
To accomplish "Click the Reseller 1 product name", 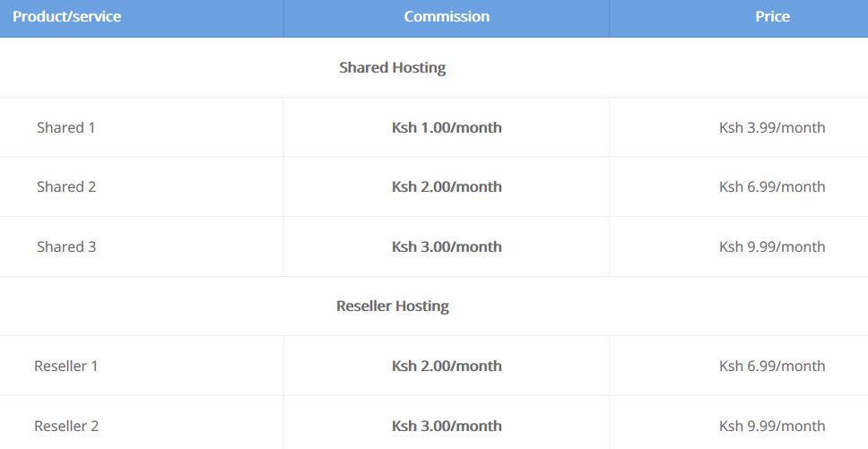I will pyautogui.click(x=65, y=366).
